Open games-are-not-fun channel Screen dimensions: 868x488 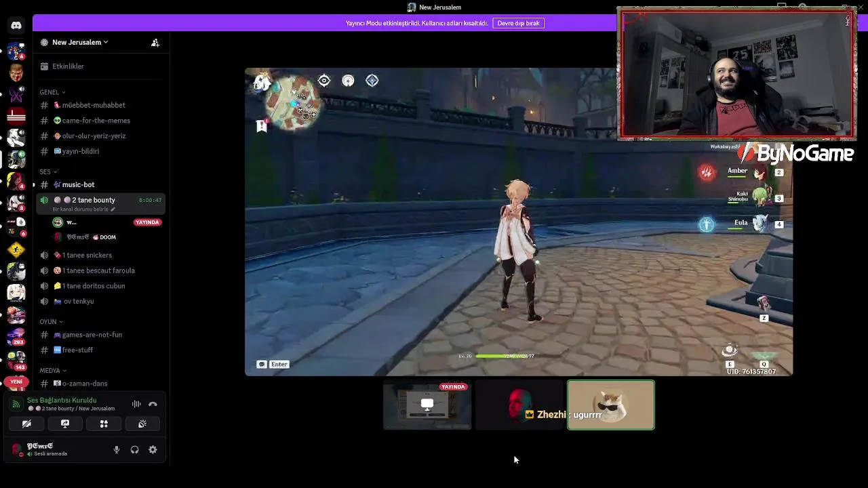(x=100, y=335)
